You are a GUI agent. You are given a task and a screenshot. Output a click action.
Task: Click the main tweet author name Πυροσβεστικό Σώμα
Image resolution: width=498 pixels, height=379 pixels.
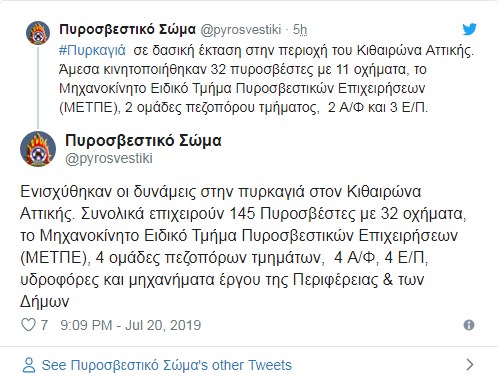(x=143, y=140)
